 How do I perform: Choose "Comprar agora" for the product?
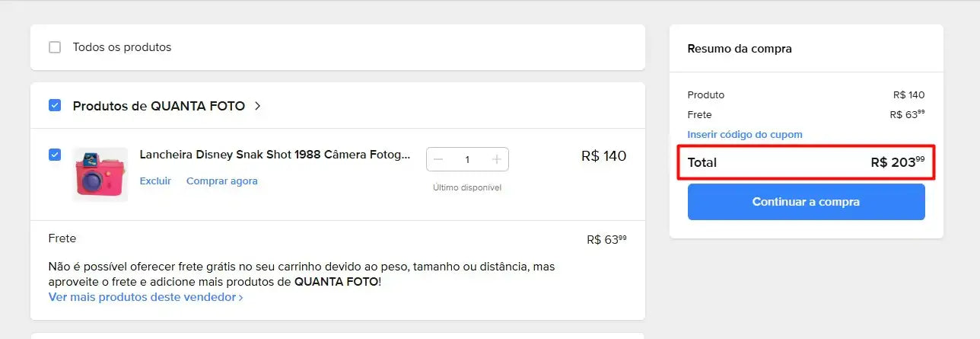(222, 181)
